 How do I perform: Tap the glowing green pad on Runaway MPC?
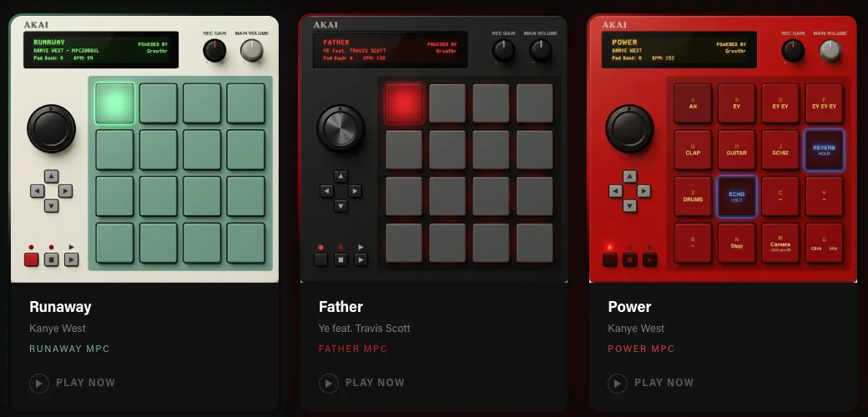pos(114,103)
